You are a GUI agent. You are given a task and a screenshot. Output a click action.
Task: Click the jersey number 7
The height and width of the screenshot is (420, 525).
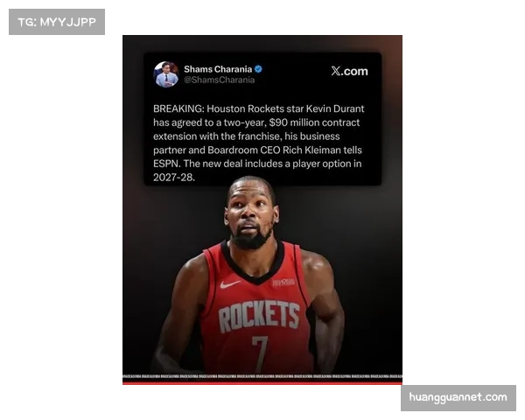click(x=260, y=351)
